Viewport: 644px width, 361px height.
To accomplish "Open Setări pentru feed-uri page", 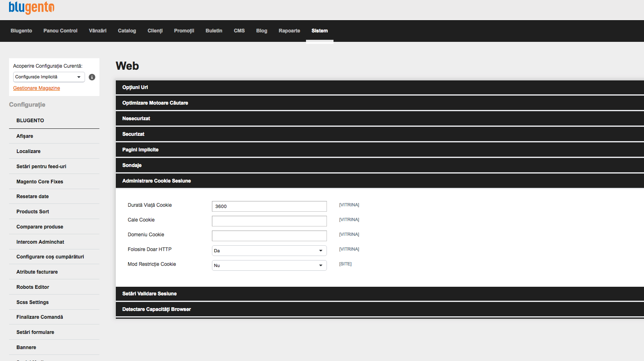I will point(54,167).
